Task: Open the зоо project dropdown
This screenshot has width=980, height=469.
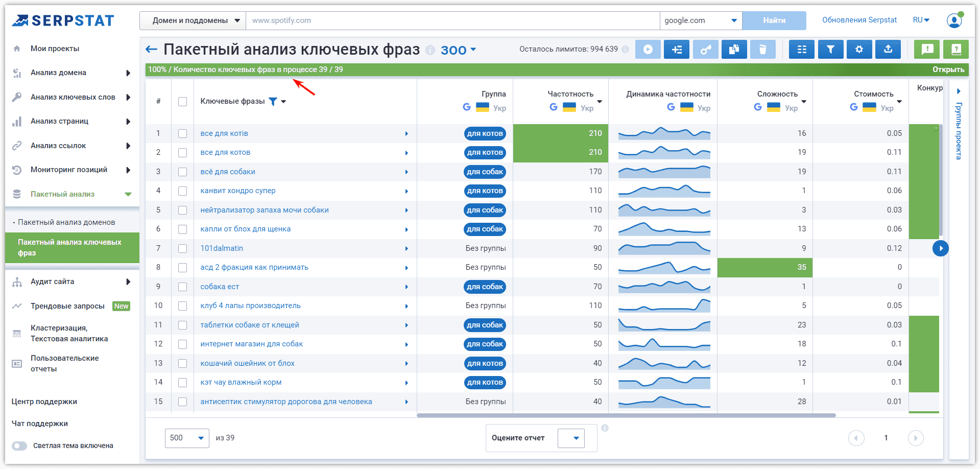Action: pyautogui.click(x=458, y=50)
